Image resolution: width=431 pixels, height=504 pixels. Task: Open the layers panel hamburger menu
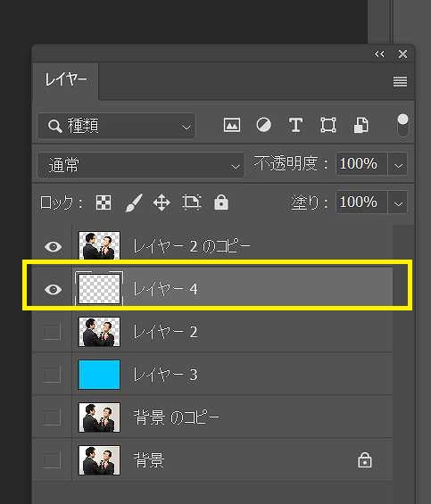(400, 82)
